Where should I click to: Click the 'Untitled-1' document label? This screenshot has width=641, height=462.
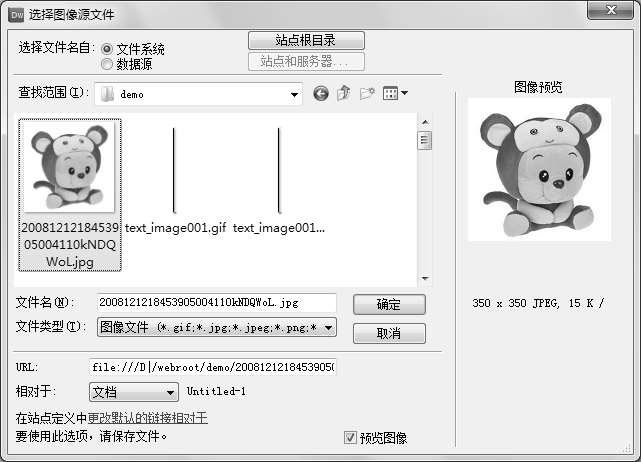point(216,391)
